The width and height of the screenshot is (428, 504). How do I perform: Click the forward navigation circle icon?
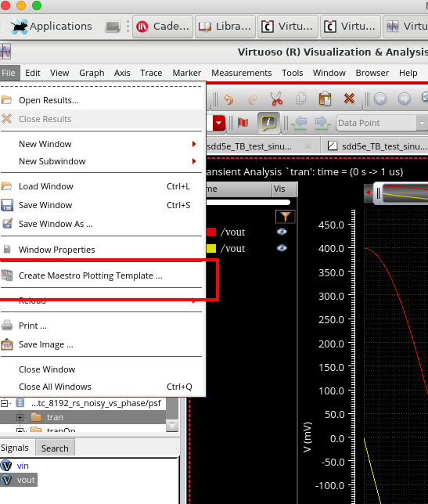coord(405,99)
